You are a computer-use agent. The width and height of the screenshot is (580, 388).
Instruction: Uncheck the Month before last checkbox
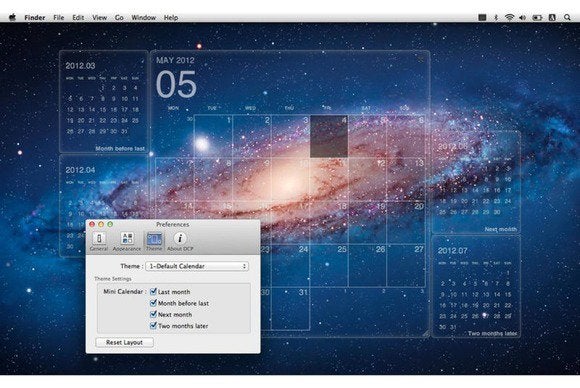pos(153,303)
